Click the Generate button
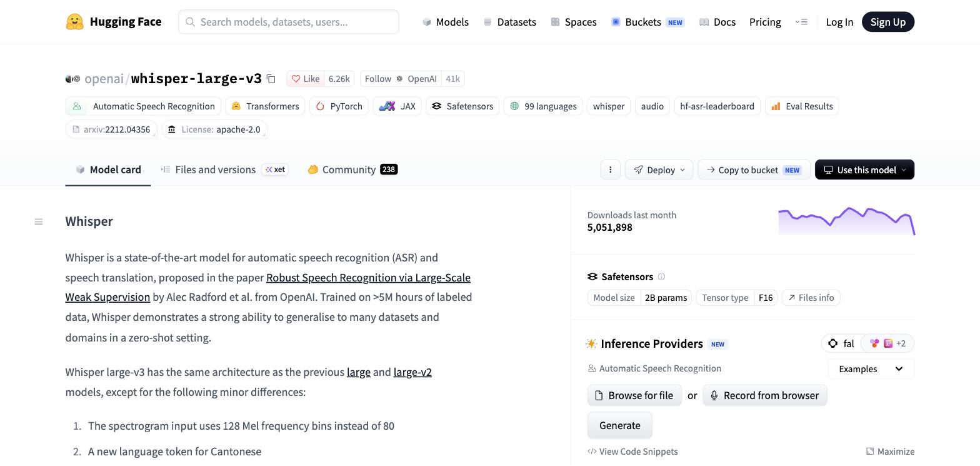Viewport: 980px width, 466px height. pos(620,425)
